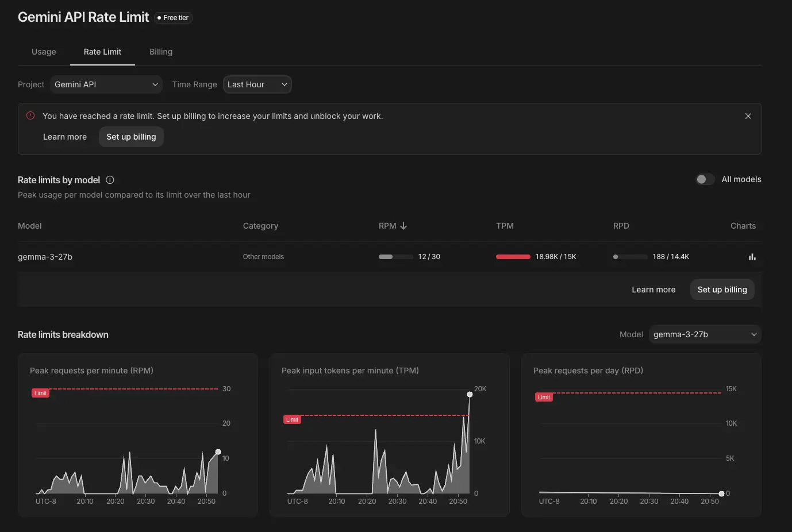This screenshot has width=792, height=532.
Task: Toggle the All models switch
Action: (x=705, y=179)
